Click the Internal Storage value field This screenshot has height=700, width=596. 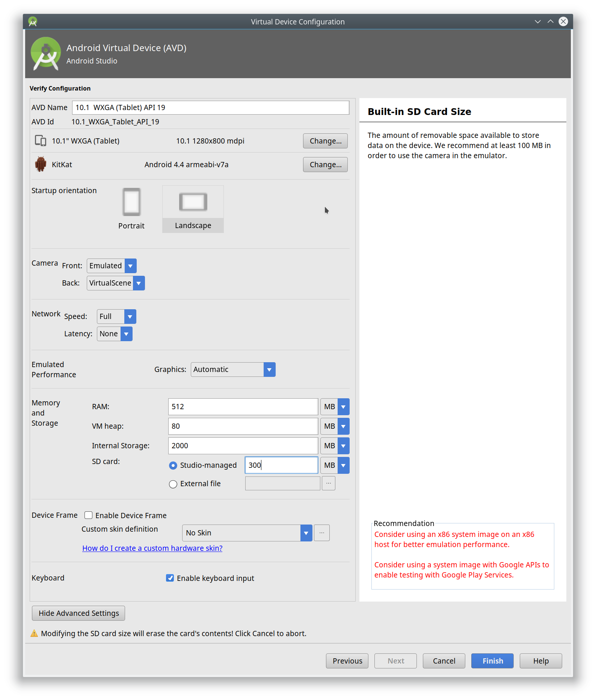pyautogui.click(x=243, y=446)
